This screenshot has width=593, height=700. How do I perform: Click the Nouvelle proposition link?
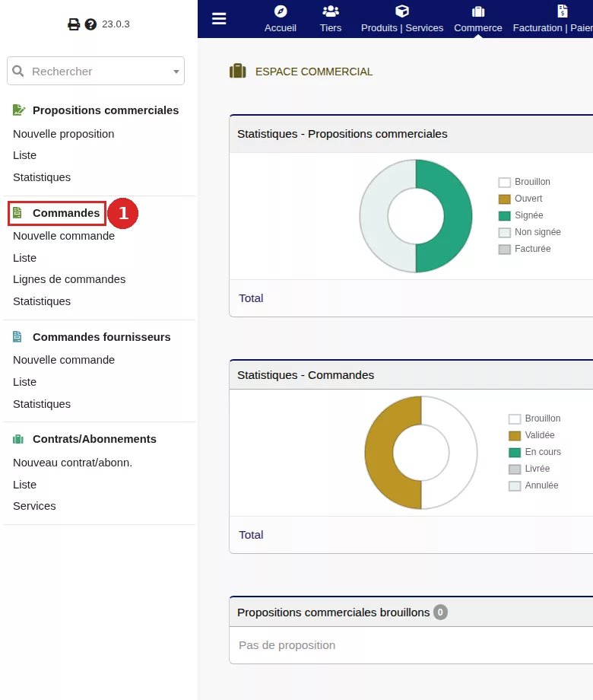pyautogui.click(x=63, y=134)
